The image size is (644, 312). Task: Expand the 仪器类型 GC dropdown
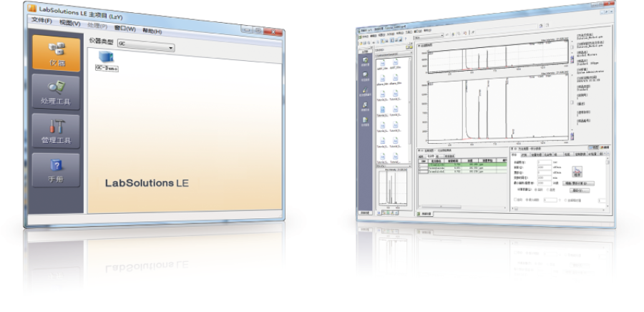[146, 45]
